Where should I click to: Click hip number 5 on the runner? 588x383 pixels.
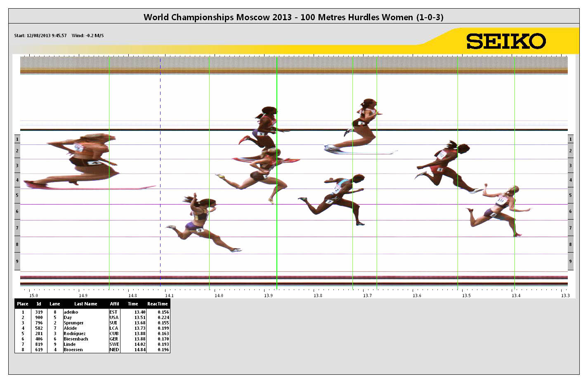(440, 170)
